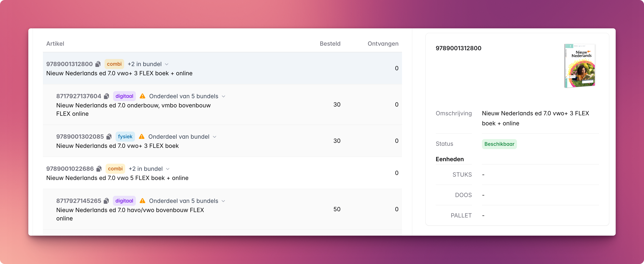This screenshot has width=644, height=264.
Task: Expand 'Onderdeel van 5 bundels' for 8717927145265
Action: click(223, 201)
